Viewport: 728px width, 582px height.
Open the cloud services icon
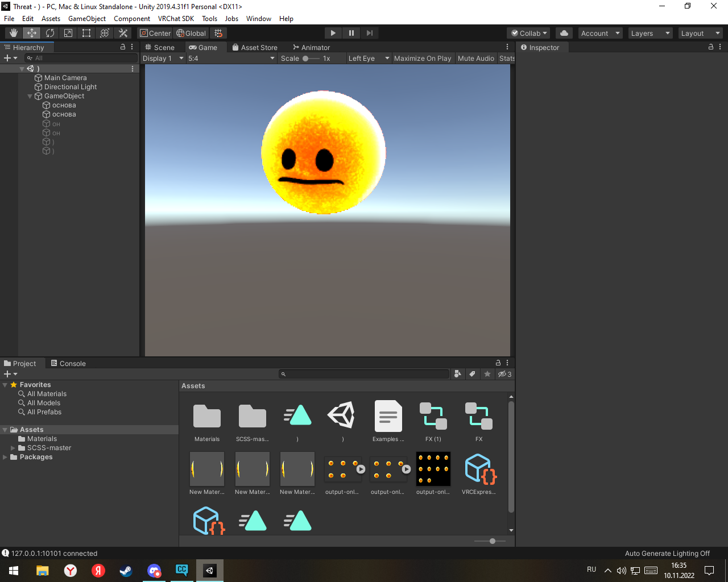pos(564,33)
